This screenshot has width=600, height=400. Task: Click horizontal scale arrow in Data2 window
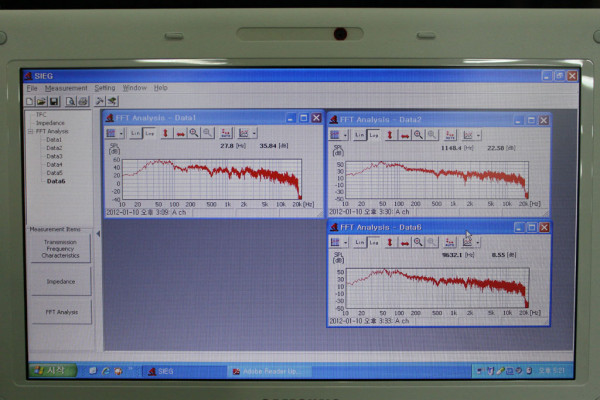(x=404, y=135)
